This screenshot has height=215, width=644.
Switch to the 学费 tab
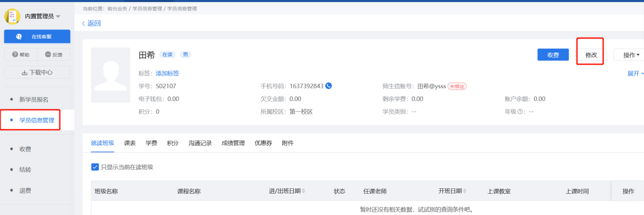pos(151,143)
